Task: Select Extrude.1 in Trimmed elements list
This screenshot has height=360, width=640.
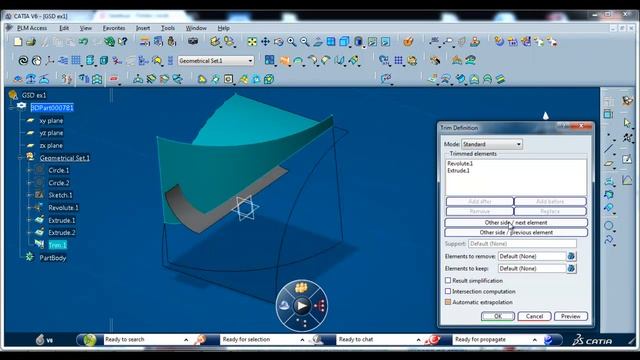Action: click(x=458, y=171)
